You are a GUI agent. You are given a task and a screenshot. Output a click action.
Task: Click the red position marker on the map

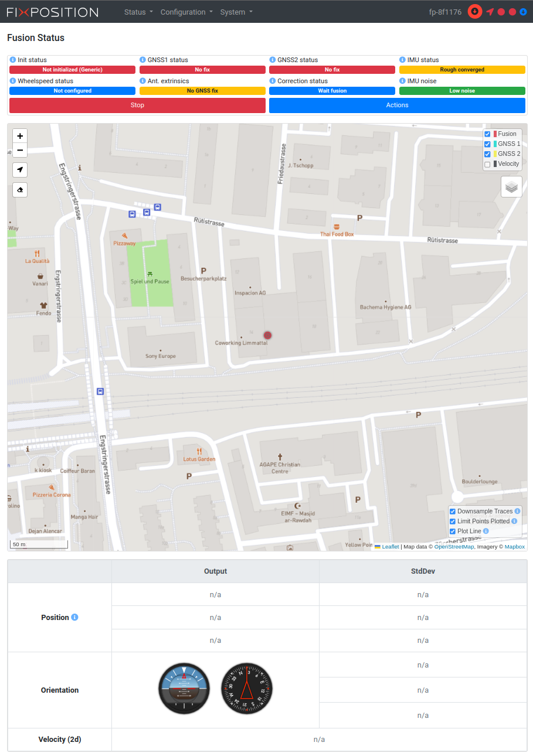267,335
